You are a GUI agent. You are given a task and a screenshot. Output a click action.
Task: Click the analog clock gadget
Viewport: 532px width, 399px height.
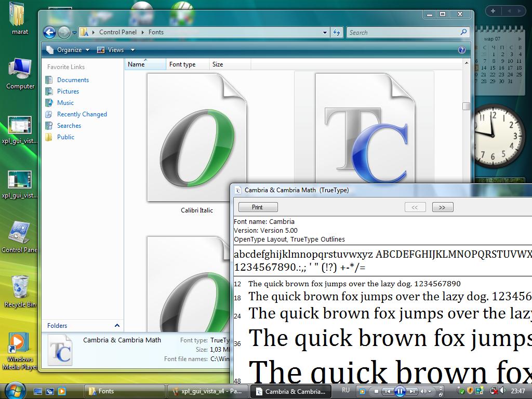click(497, 136)
